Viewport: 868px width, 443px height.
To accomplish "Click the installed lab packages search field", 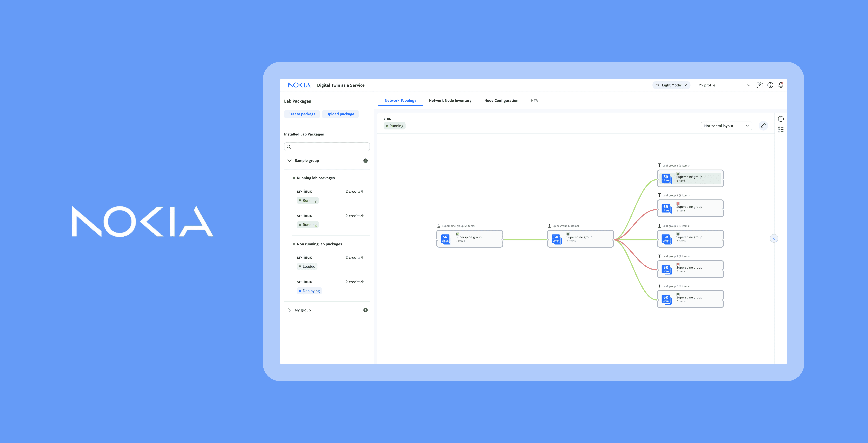I will click(327, 147).
